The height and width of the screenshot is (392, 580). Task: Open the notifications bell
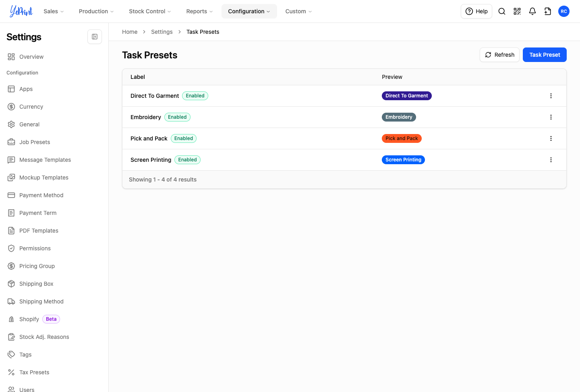tap(532, 11)
